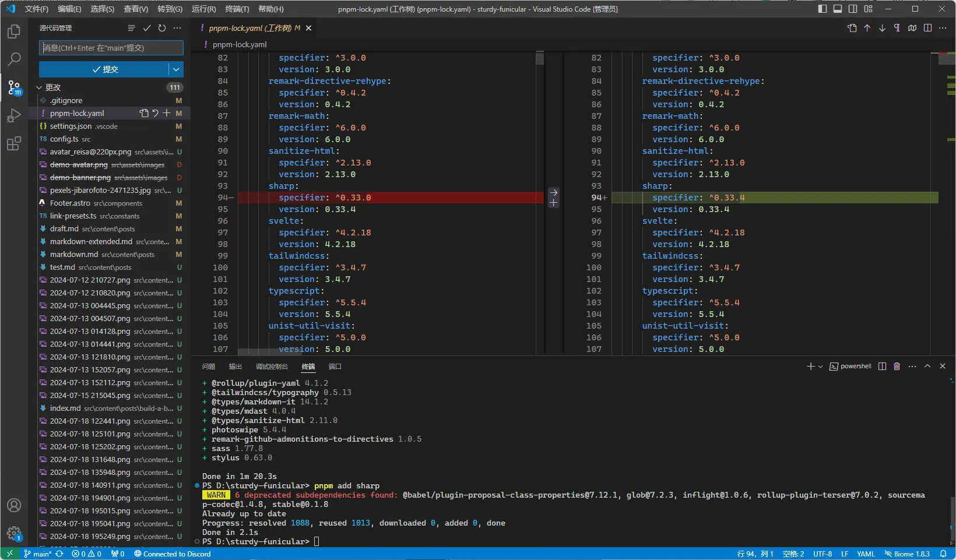
Task: Switch to the 输出 panel tab
Action: coord(235,367)
